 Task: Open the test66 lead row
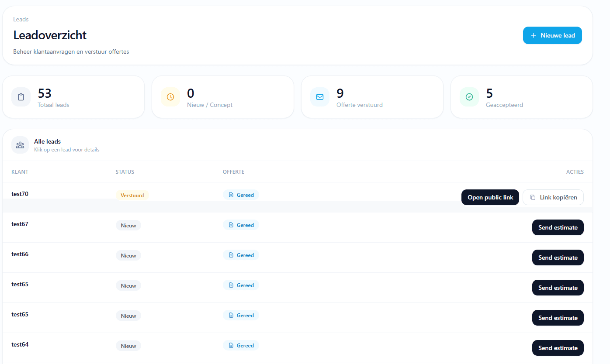click(x=298, y=258)
